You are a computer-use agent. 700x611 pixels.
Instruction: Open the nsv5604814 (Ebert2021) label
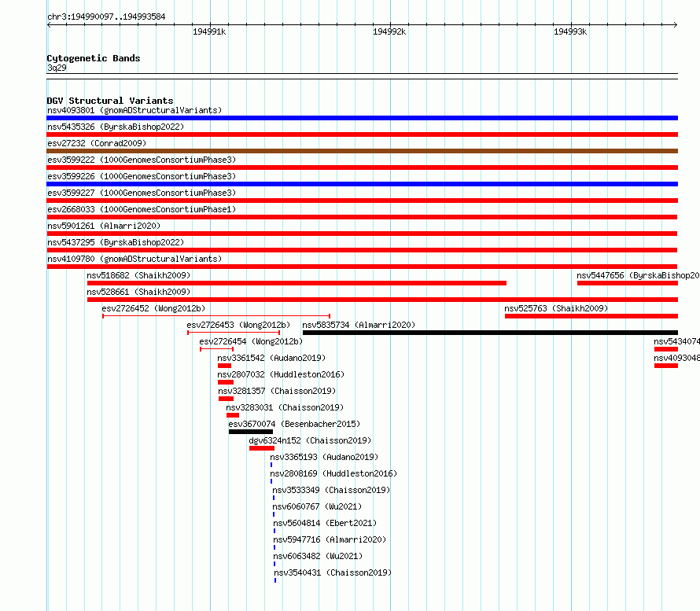(325, 523)
